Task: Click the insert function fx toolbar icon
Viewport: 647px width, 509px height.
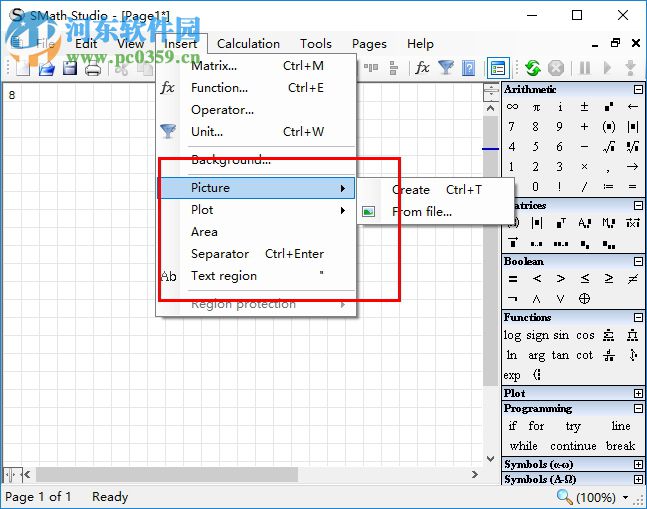Action: coord(422,68)
